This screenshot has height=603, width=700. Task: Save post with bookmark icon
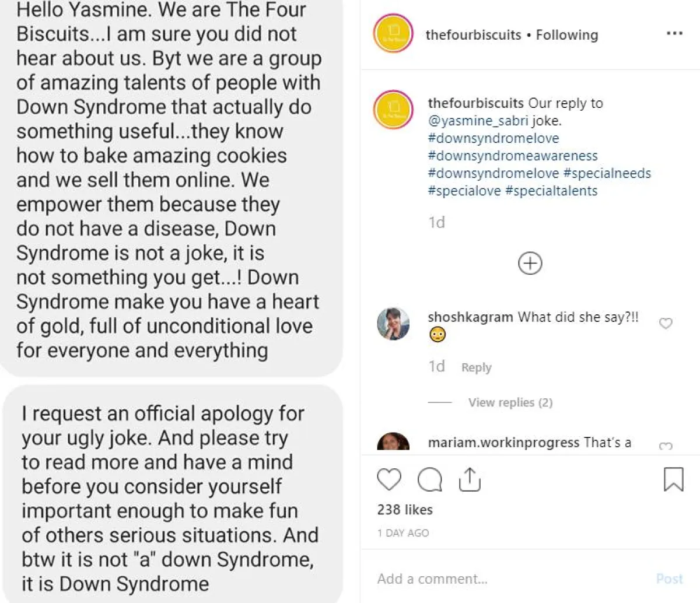[x=673, y=479]
